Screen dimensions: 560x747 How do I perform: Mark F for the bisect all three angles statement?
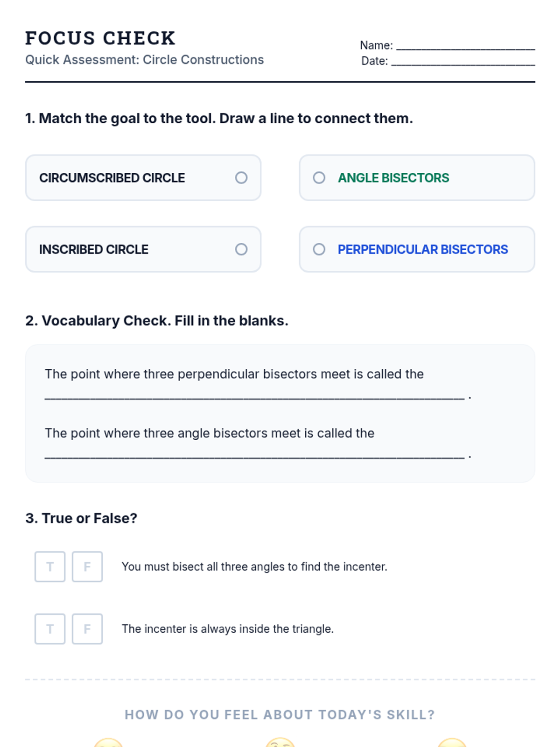coord(87,567)
